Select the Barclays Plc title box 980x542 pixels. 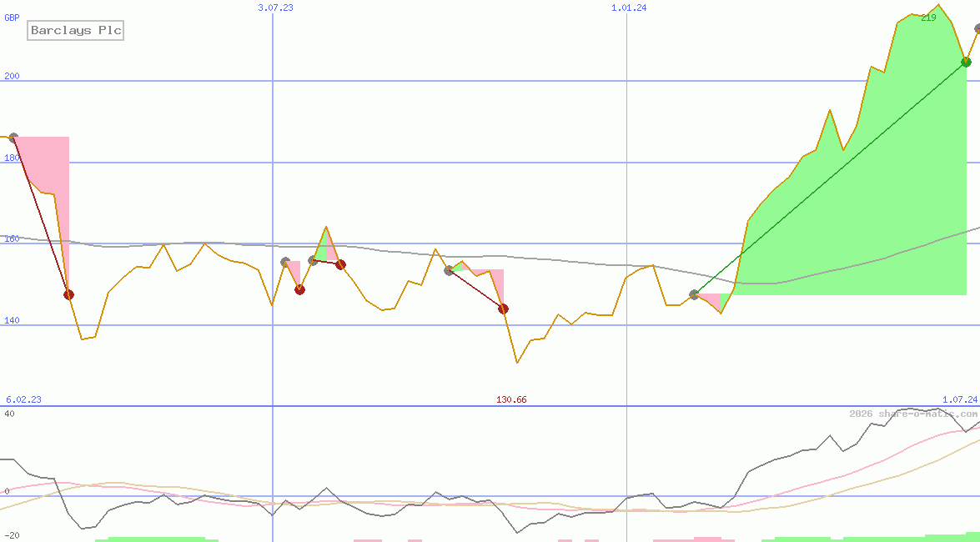coord(74,30)
